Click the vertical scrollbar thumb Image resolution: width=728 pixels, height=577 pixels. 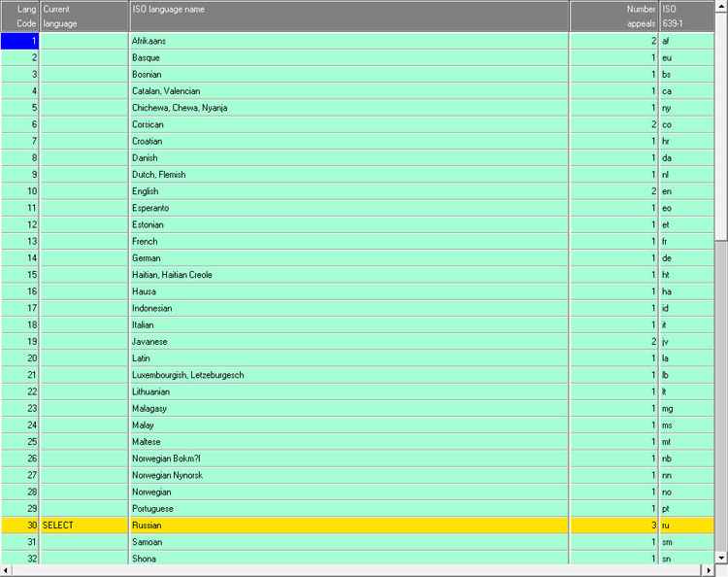pyautogui.click(x=721, y=126)
